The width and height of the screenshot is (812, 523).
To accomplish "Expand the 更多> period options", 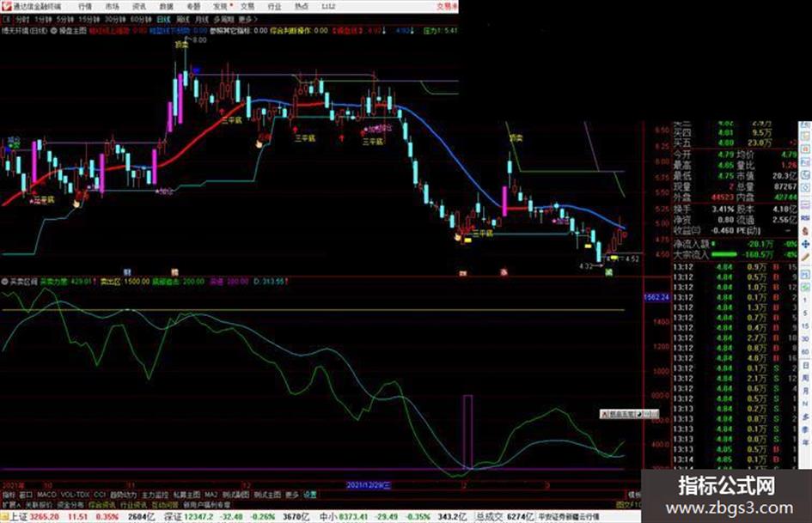I will point(247,20).
